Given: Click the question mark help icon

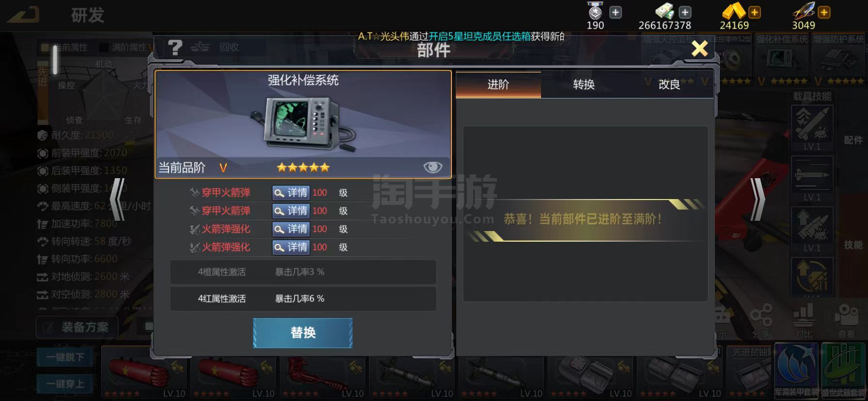Looking at the screenshot, I should point(175,47).
